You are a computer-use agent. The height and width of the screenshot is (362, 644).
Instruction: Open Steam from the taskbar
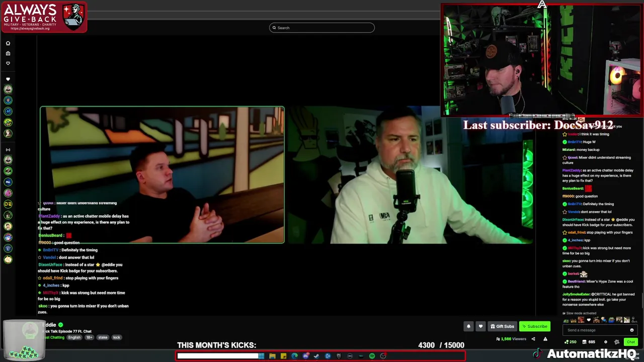click(x=316, y=356)
